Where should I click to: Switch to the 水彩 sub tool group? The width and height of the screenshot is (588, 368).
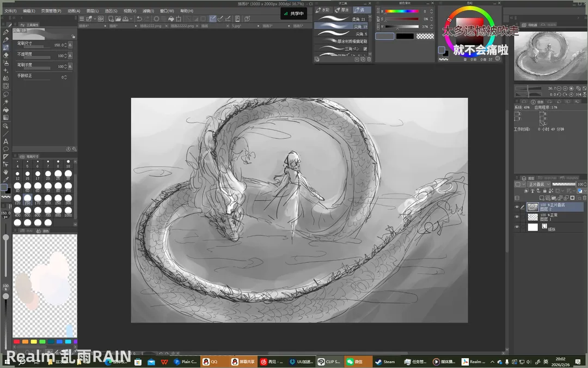point(323,10)
